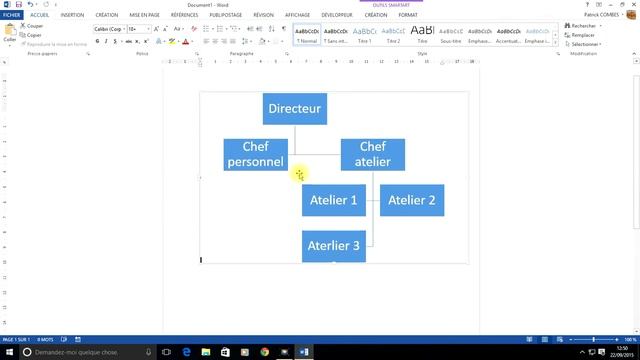The width and height of the screenshot is (640, 360).
Task: Apply numbered list
Action: pyautogui.click(x=220, y=29)
